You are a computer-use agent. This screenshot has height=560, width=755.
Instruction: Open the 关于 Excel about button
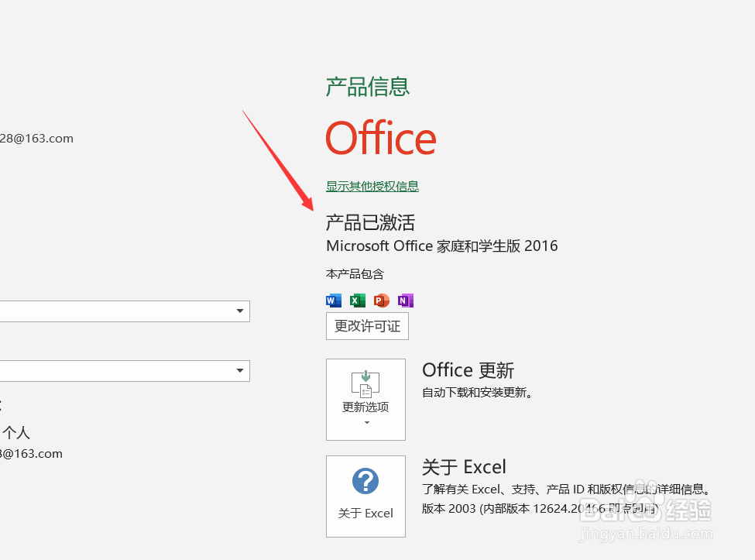[365, 496]
